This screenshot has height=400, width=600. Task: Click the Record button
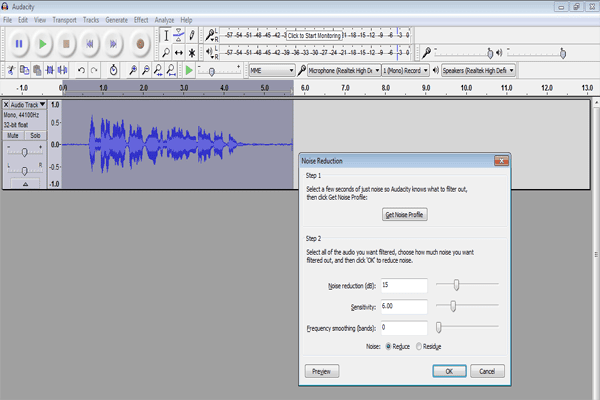point(140,44)
